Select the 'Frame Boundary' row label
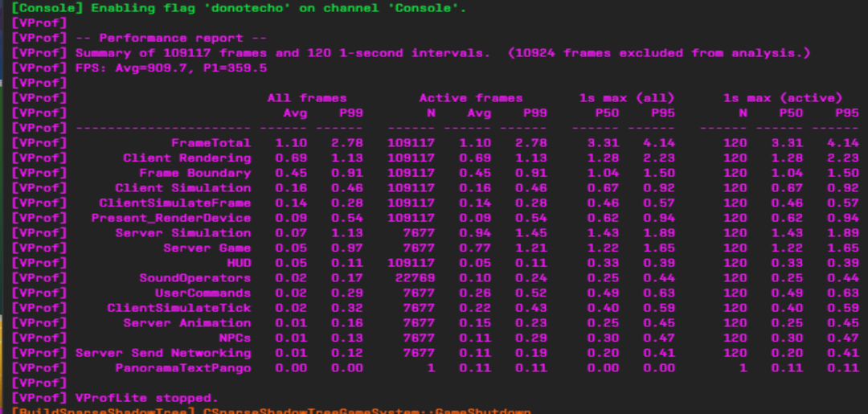 [194, 173]
